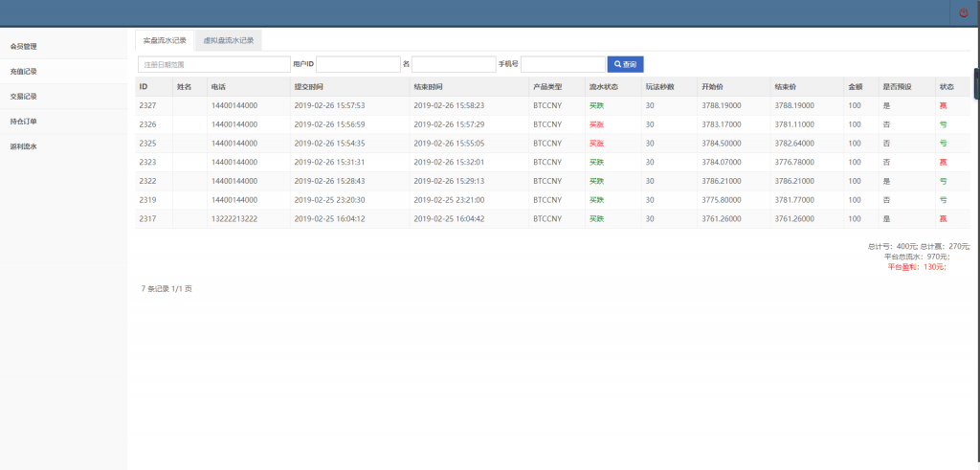This screenshot has width=980, height=470.
Task: Switch to the 虚拟盘流水记录 tab
Action: pos(229,40)
